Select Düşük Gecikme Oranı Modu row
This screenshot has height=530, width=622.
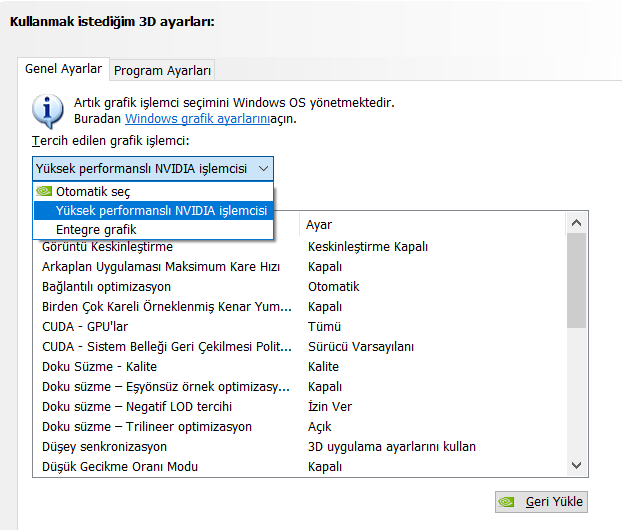(x=119, y=466)
